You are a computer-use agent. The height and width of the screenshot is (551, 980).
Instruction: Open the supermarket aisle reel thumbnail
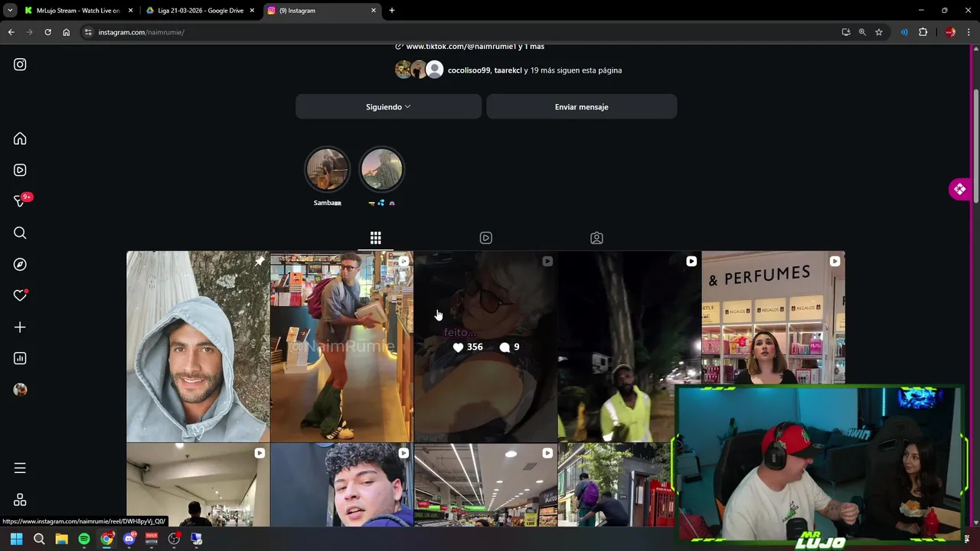(x=485, y=485)
